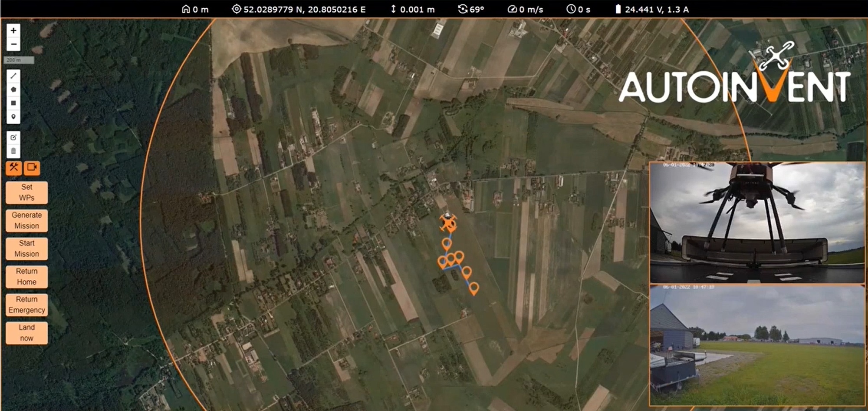Click the altitude value 0.001 m
The image size is (868, 411).
[417, 10]
